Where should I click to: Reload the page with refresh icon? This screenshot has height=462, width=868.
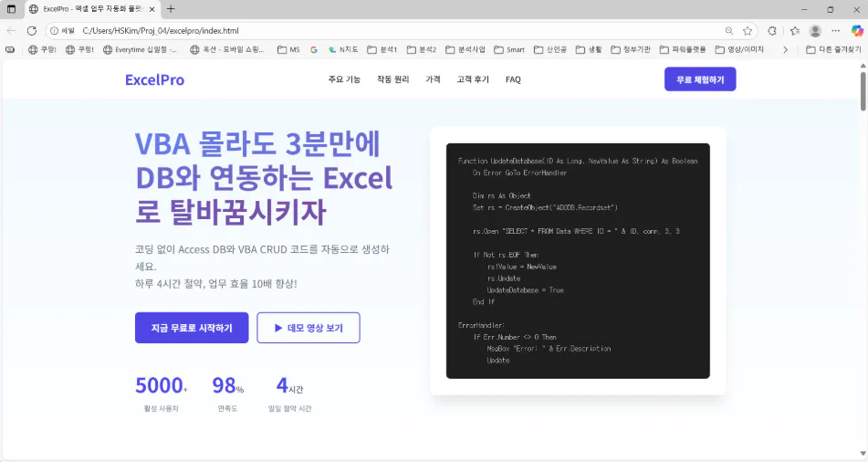(x=32, y=30)
